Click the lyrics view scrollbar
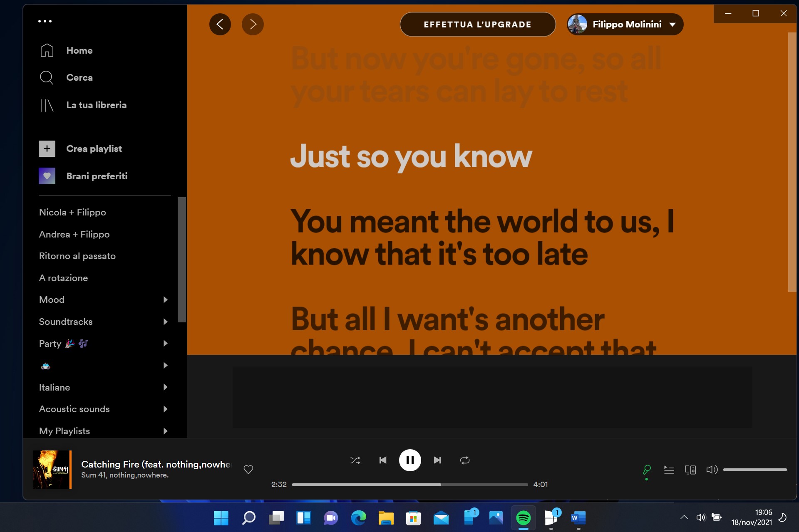Viewport: 799px width, 532px height. point(792,162)
